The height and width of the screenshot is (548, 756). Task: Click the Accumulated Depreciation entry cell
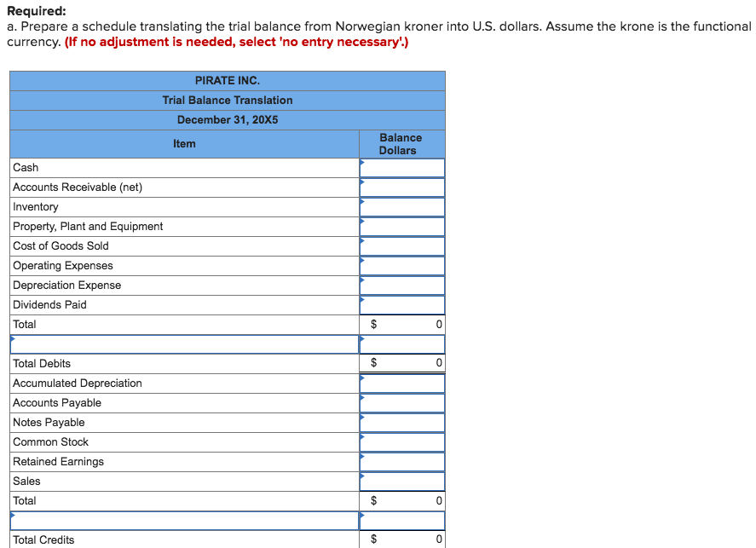click(401, 383)
